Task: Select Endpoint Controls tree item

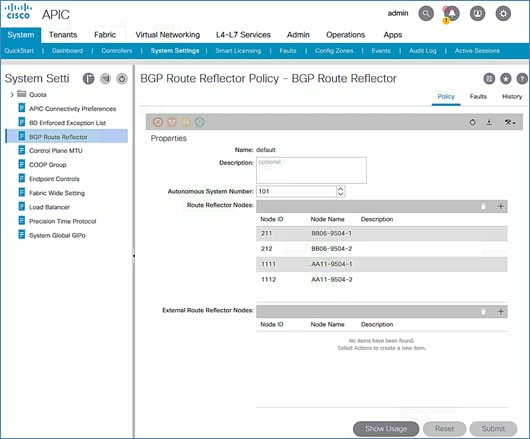Action: [x=54, y=179]
